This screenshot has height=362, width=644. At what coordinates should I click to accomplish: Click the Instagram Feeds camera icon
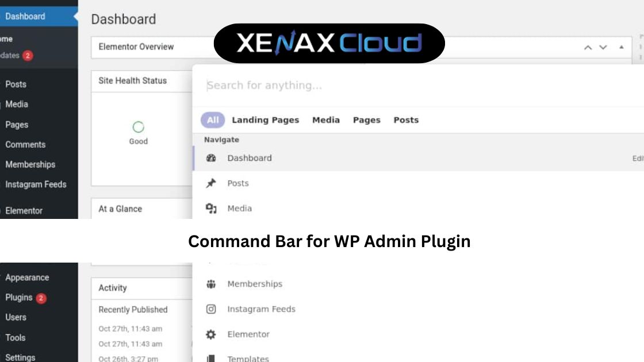coord(210,309)
